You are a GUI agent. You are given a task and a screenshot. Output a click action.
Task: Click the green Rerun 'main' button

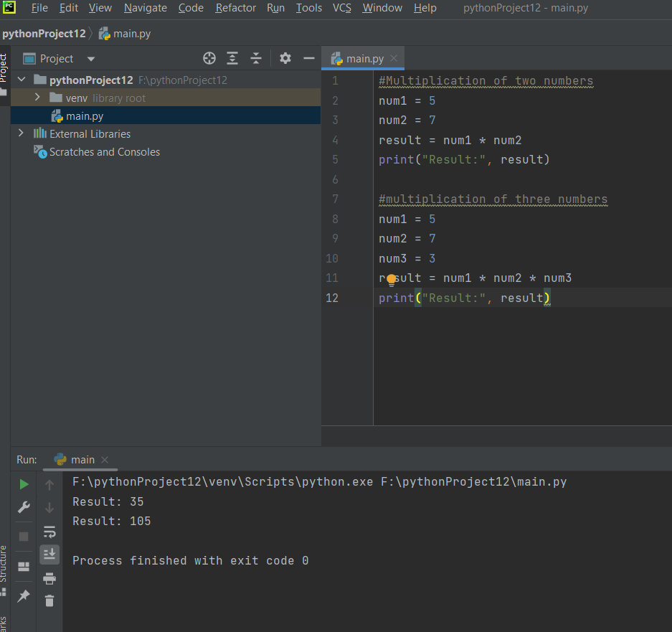[x=24, y=485]
